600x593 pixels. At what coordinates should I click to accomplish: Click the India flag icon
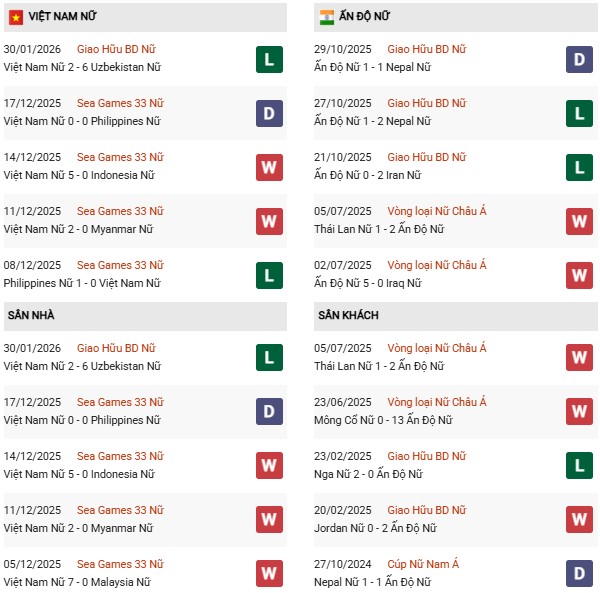point(327,17)
